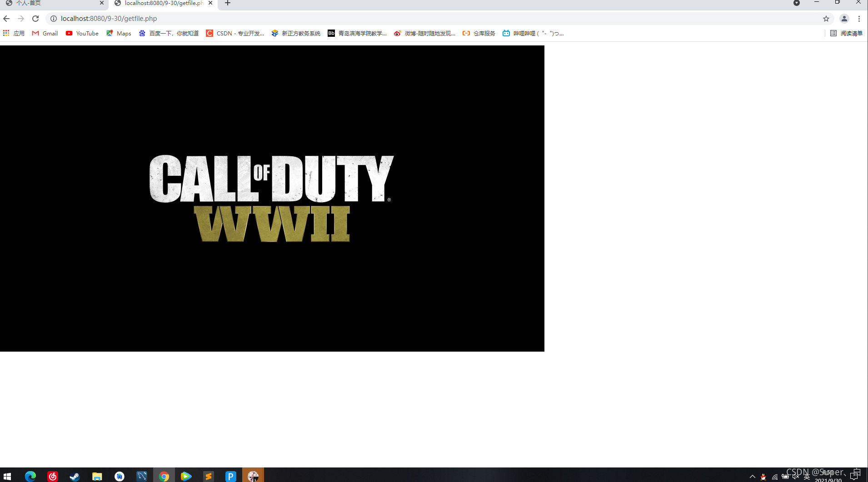Show hidden system tray icons
The image size is (868, 482).
point(752,477)
